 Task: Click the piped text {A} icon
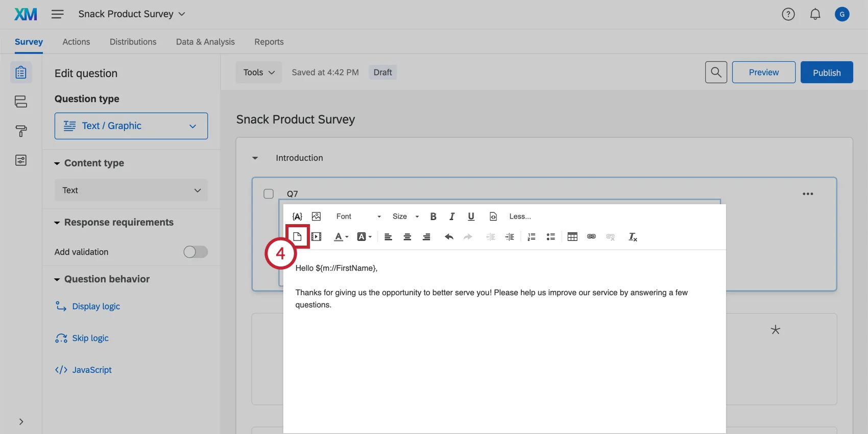coord(297,216)
